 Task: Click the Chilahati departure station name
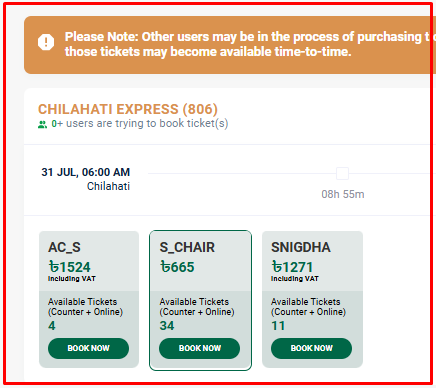108,186
